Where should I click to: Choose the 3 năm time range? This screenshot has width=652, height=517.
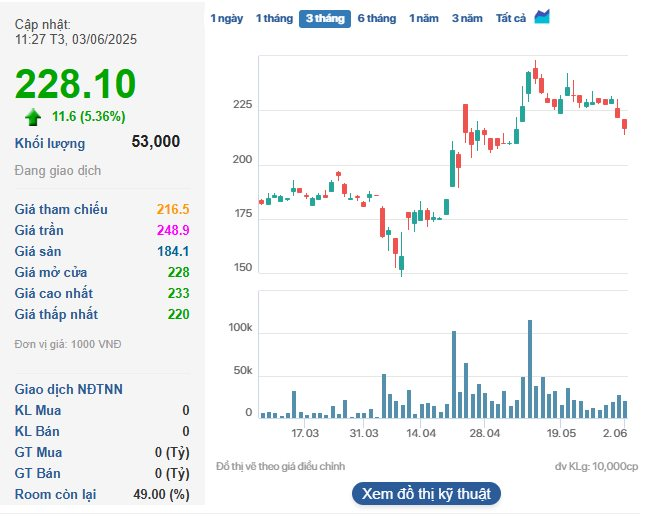(467, 18)
